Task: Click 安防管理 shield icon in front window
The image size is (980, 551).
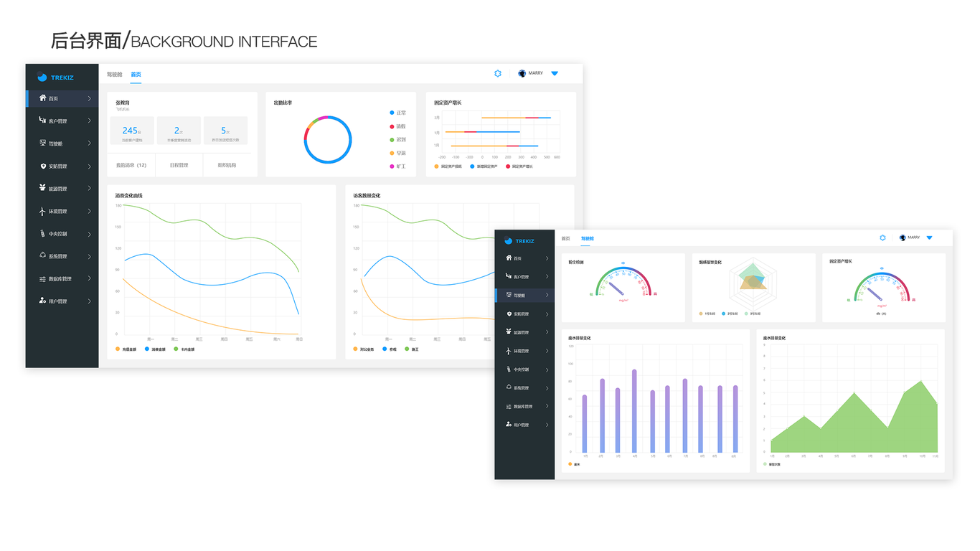Action: (509, 314)
